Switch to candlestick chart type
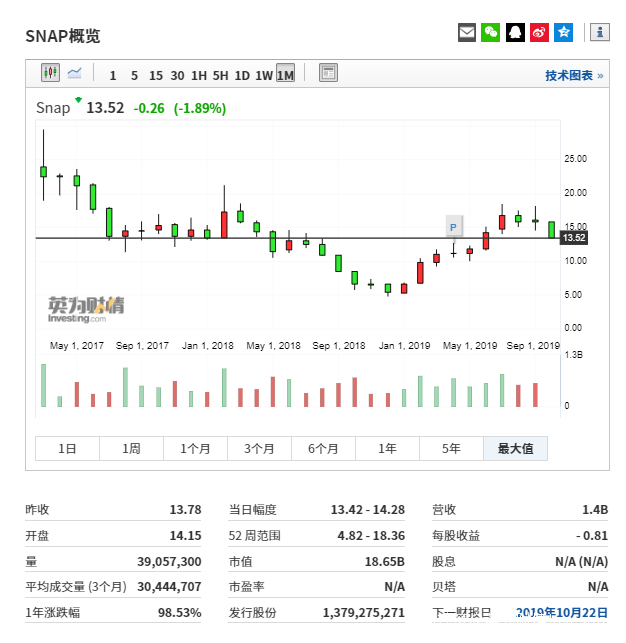Image resolution: width=626 pixels, height=643 pixels. [x=50, y=73]
